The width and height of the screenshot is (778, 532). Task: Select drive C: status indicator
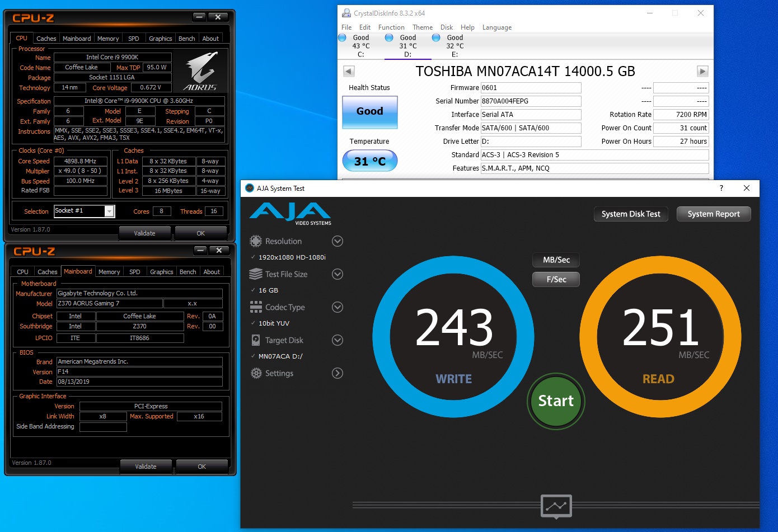click(343, 37)
